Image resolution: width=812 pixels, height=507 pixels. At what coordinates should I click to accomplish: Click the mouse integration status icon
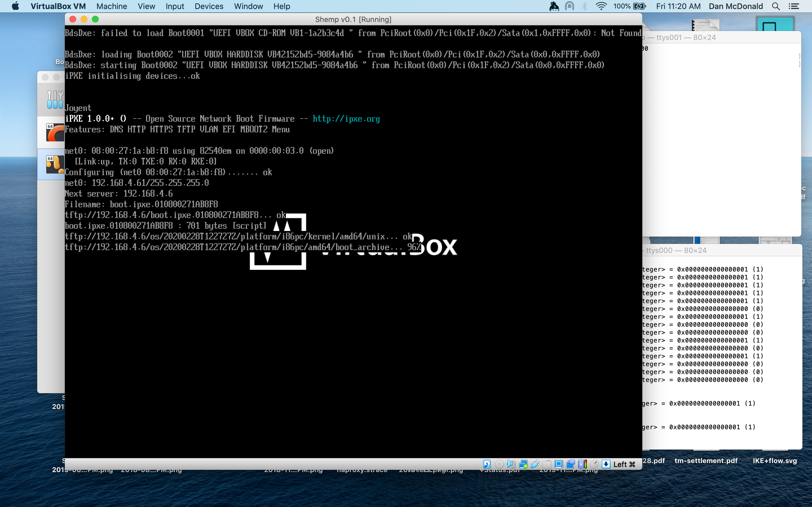[594, 464]
